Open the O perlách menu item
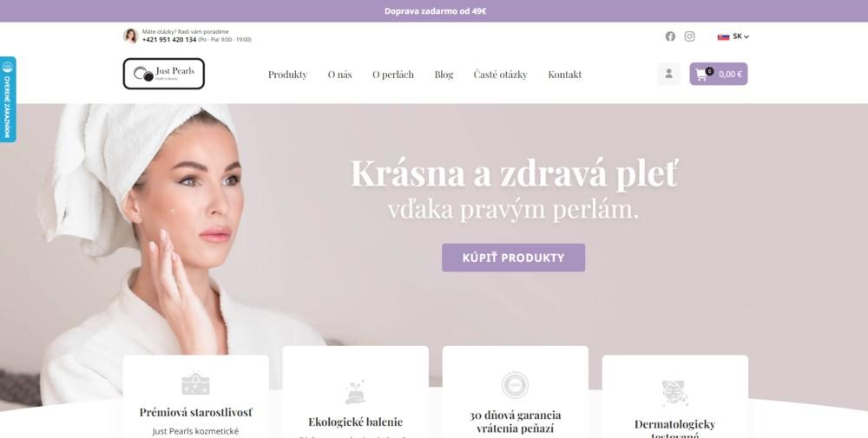868x438 pixels. [393, 74]
